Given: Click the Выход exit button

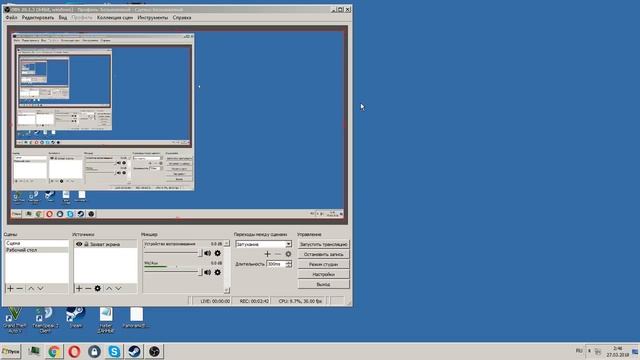Looking at the screenshot, I should click(323, 284).
